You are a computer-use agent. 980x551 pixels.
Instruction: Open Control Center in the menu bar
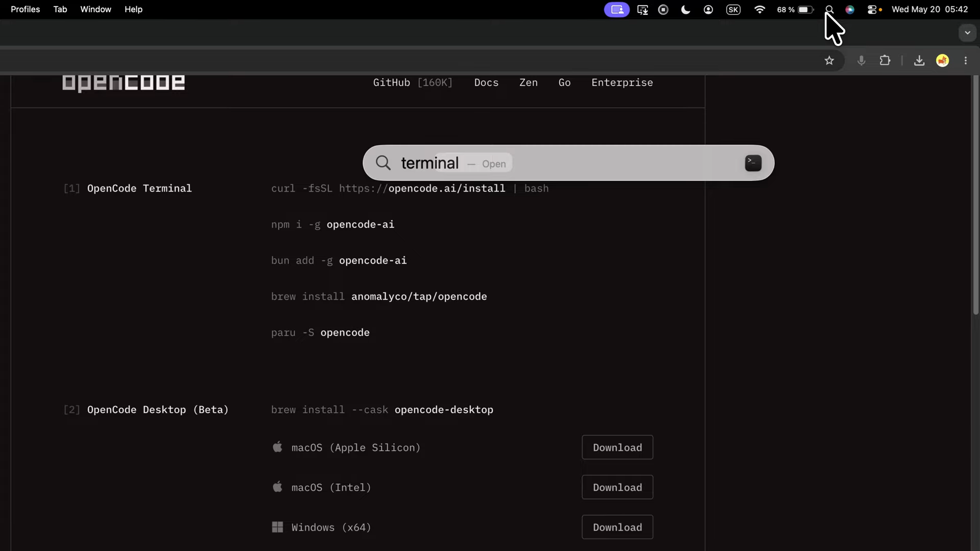(x=873, y=10)
